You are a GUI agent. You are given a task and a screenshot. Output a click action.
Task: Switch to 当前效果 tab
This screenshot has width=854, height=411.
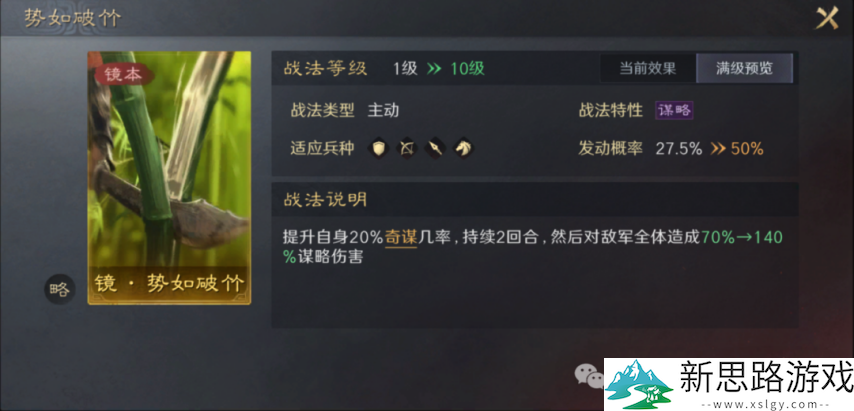click(x=648, y=68)
